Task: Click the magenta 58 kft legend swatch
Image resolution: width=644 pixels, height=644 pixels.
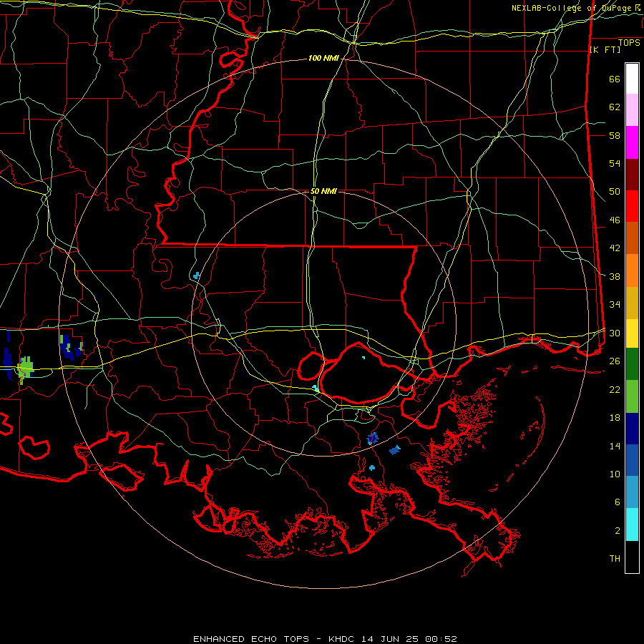Action: pyautogui.click(x=632, y=142)
